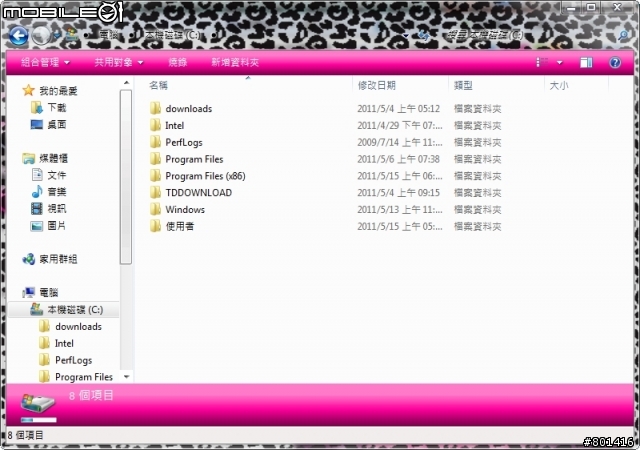Click into the search box for 本機磁碟 (C:)
The height and width of the screenshot is (450, 640).
coord(529,35)
